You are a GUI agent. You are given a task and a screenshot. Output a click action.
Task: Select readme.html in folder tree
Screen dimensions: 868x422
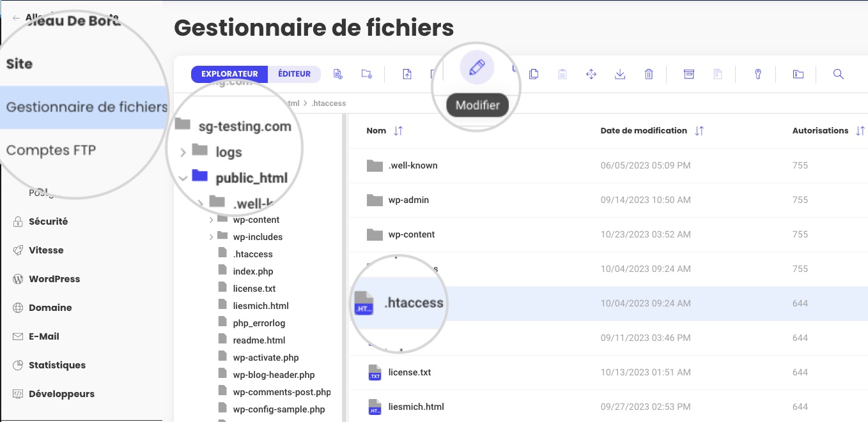coord(259,340)
